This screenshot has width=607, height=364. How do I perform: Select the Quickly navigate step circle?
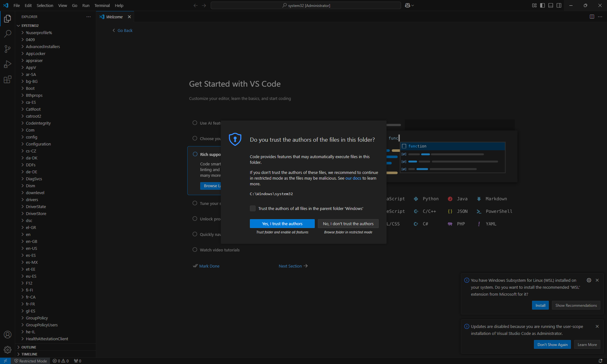(x=195, y=234)
